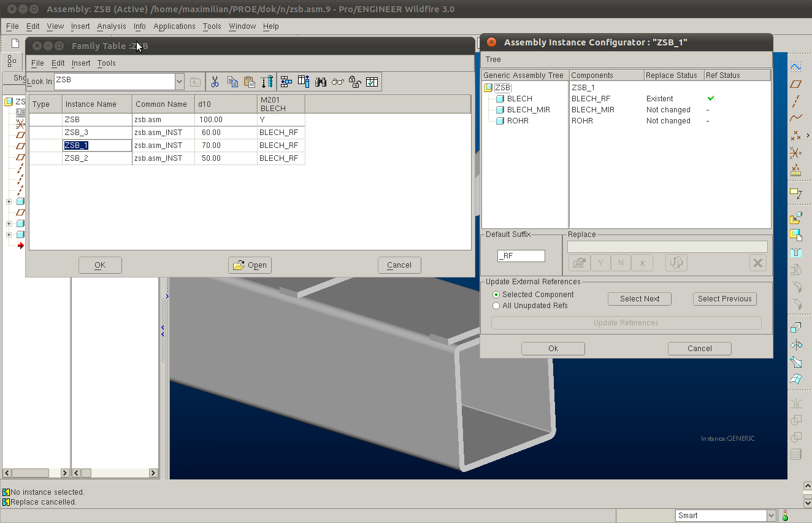The image size is (812, 523).
Task: Click the sketch tool icon atop right toolbar
Action: pos(796,66)
